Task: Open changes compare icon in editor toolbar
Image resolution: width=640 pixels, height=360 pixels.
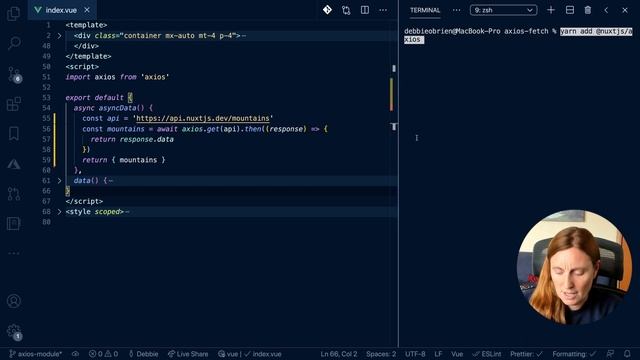Action: pos(346,10)
